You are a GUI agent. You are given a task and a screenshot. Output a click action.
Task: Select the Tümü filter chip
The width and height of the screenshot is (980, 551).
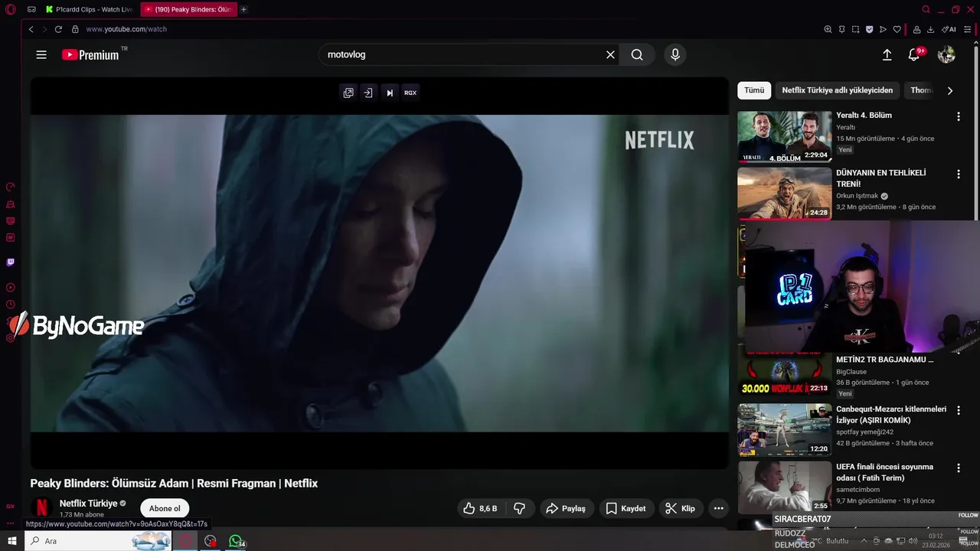point(754,90)
